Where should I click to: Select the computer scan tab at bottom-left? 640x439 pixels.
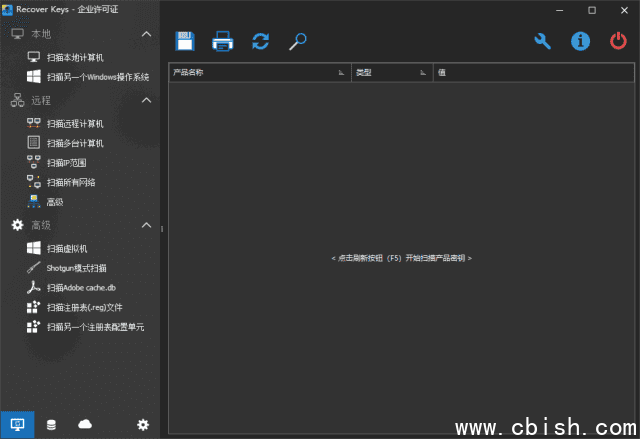[x=17, y=425]
